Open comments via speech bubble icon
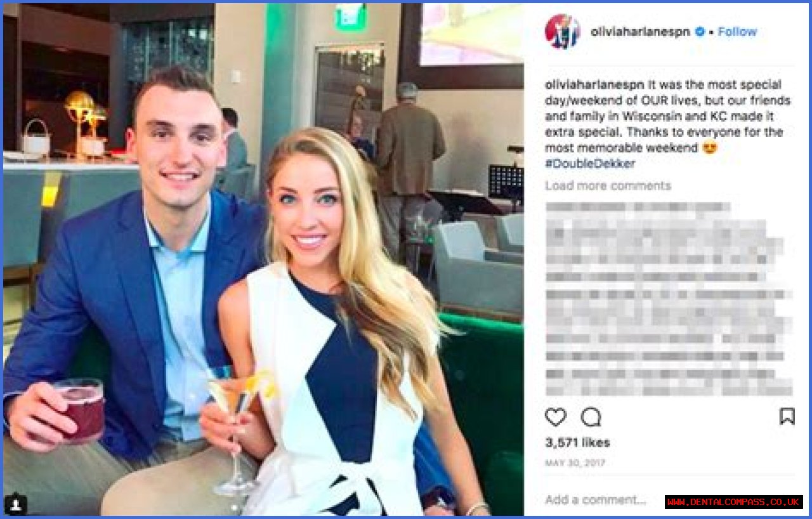The height and width of the screenshot is (519, 812). pos(591,417)
